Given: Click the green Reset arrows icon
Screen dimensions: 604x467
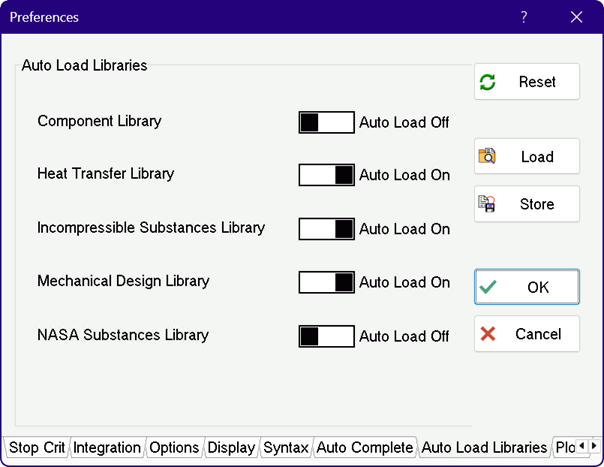Looking at the screenshot, I should point(488,82).
